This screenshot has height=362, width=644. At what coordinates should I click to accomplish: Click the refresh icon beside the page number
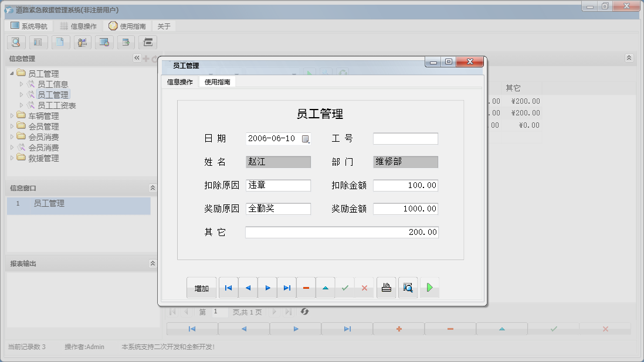pos(304,312)
